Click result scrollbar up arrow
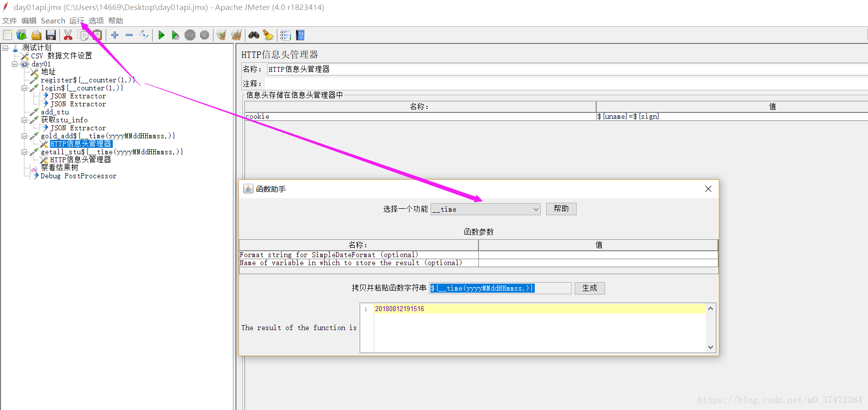This screenshot has width=868, height=410. [711, 308]
